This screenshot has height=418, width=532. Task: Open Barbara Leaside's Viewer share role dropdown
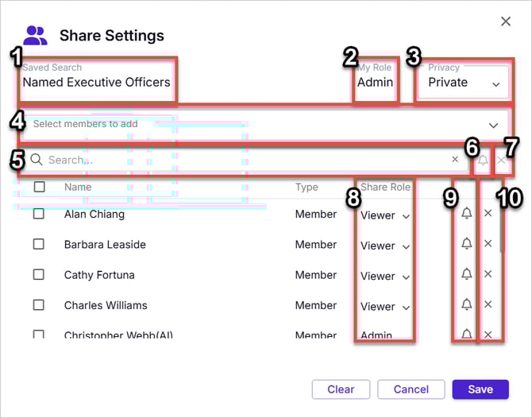point(385,246)
